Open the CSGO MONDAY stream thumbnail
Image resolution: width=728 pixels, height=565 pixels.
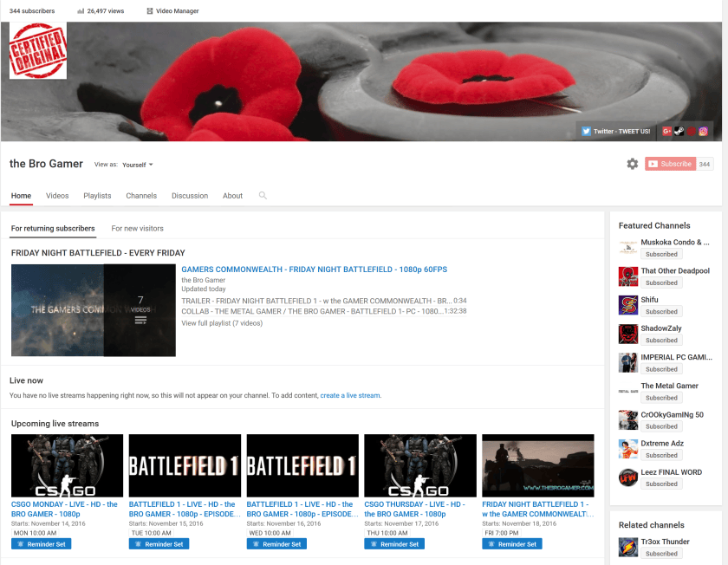(68, 465)
